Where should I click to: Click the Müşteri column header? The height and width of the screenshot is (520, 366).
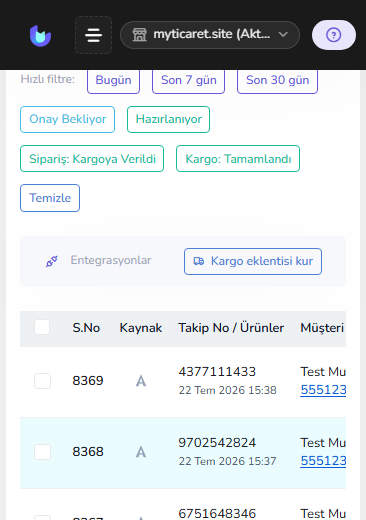click(322, 328)
